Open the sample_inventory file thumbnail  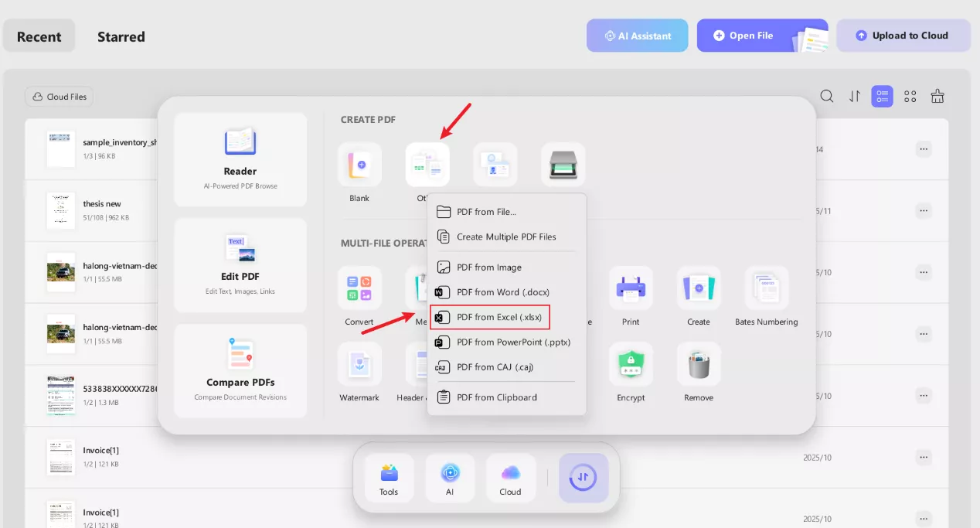pos(60,148)
